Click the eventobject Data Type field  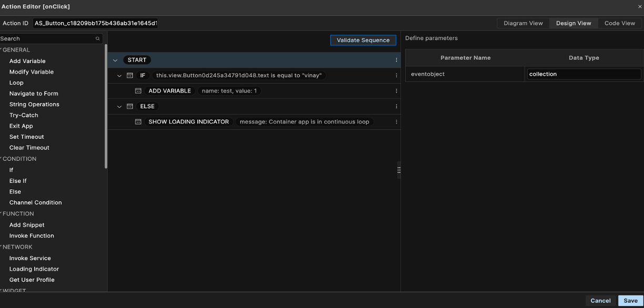pyautogui.click(x=584, y=74)
